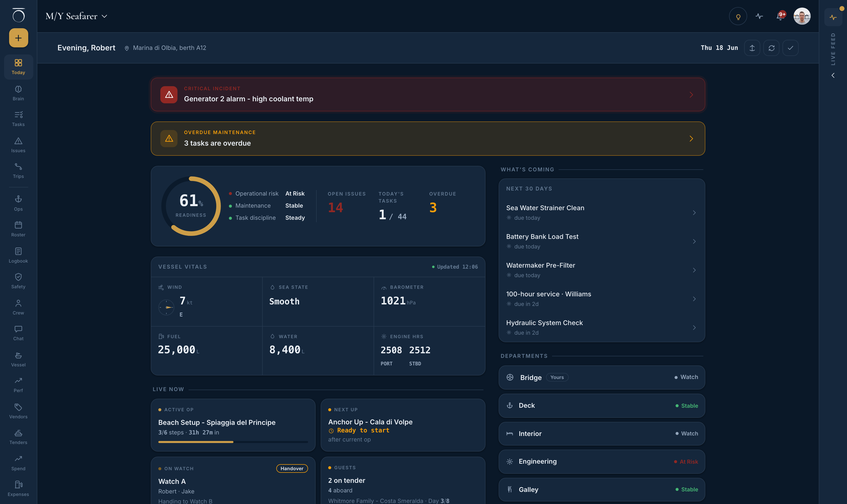Click the Yours tag on Bridge

coord(557,377)
